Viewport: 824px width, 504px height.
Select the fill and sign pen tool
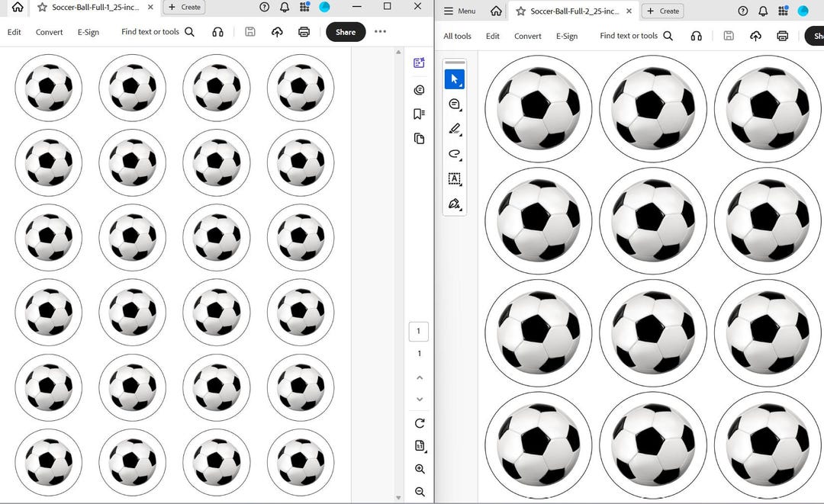pos(455,203)
